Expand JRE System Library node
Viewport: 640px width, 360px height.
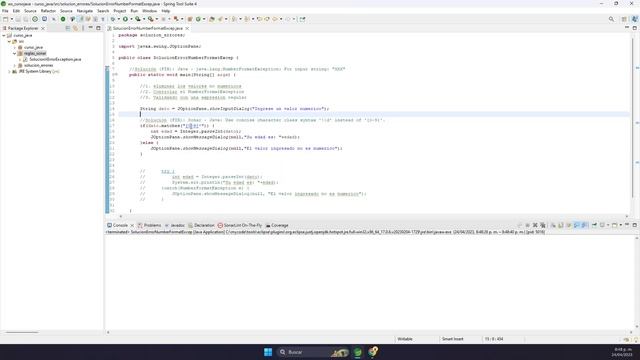click(9, 71)
